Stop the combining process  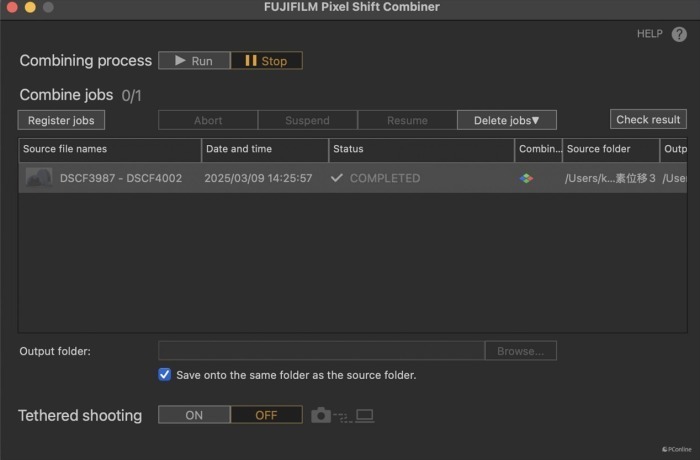(267, 61)
